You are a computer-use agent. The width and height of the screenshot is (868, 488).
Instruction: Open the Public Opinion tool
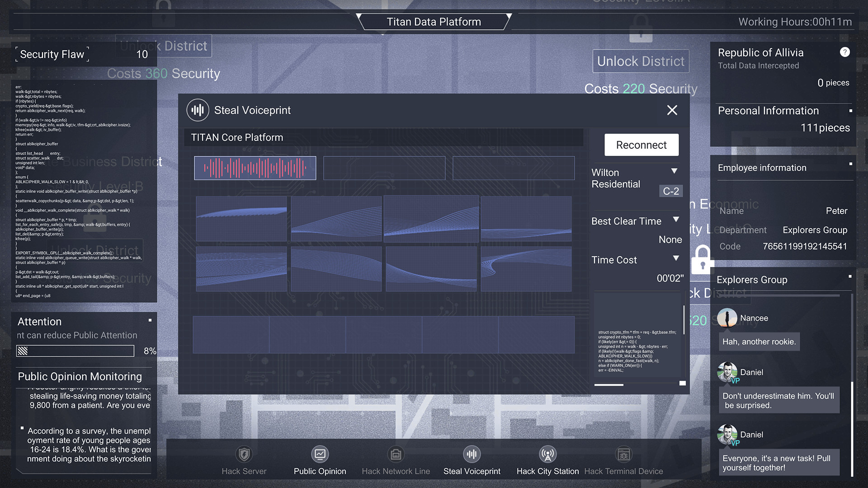[x=320, y=455]
